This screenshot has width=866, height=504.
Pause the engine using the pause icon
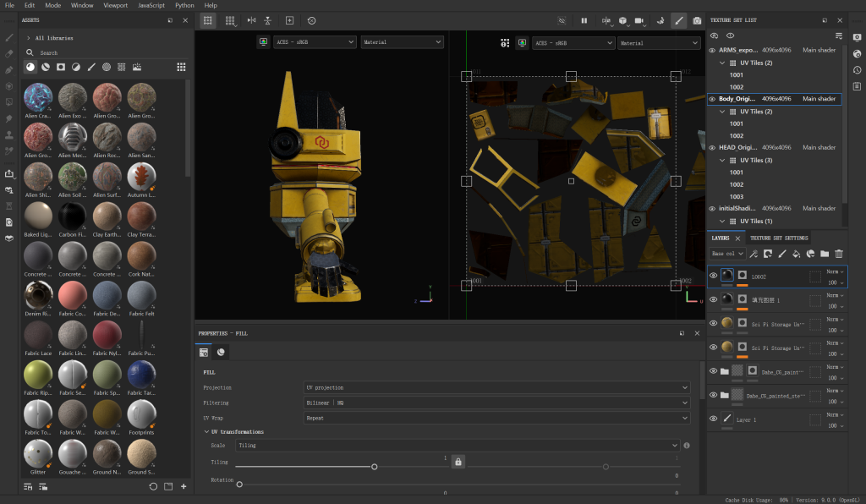point(584,20)
